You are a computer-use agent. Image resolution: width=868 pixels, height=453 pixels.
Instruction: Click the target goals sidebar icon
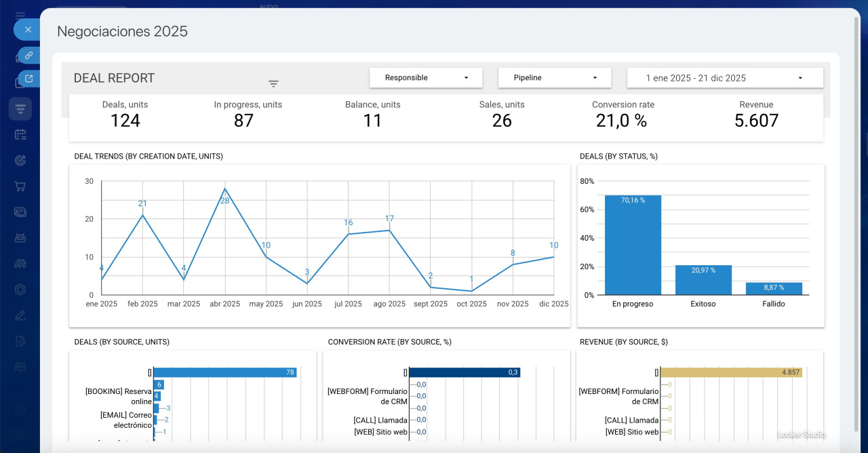click(20, 160)
